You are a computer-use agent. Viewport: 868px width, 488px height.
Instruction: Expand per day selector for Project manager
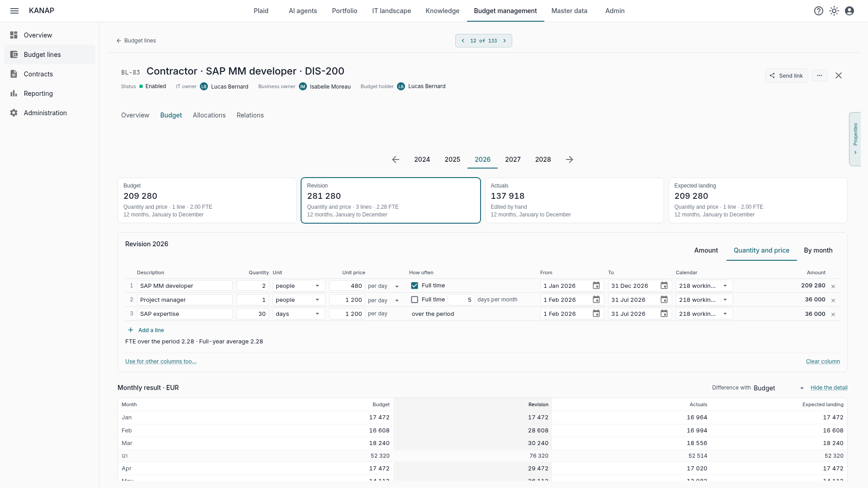click(x=397, y=300)
